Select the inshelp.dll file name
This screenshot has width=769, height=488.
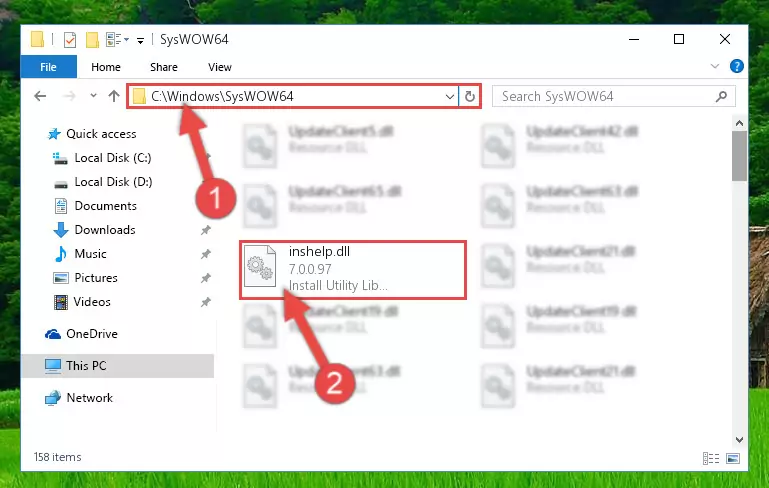click(319, 252)
